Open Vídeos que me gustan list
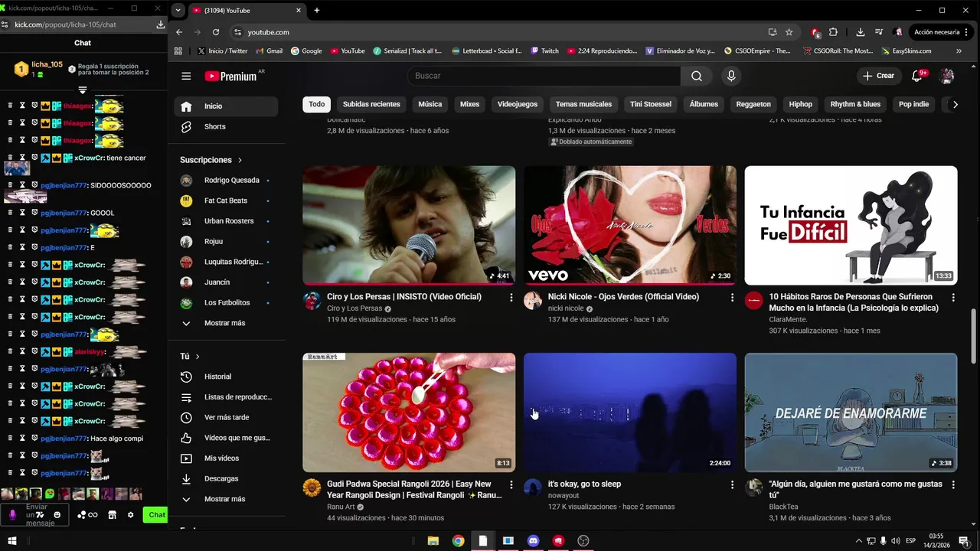Viewport: 980px width, 551px height. (227, 438)
